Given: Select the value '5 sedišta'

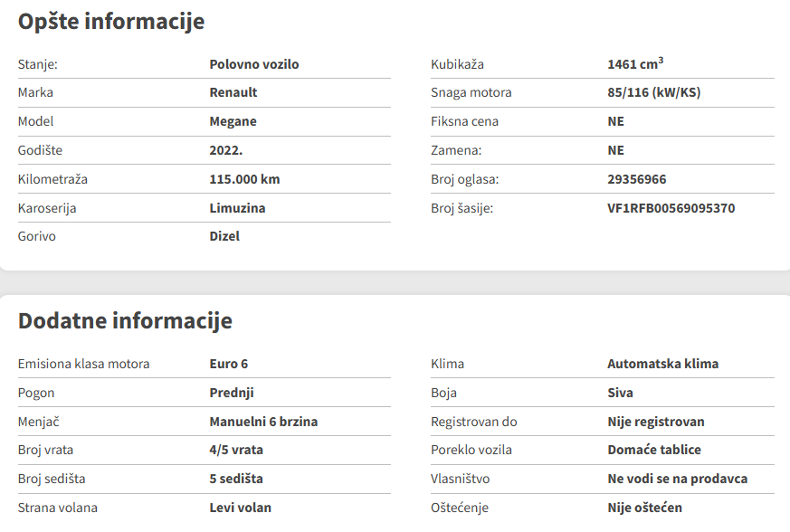Looking at the screenshot, I should click(x=236, y=479).
